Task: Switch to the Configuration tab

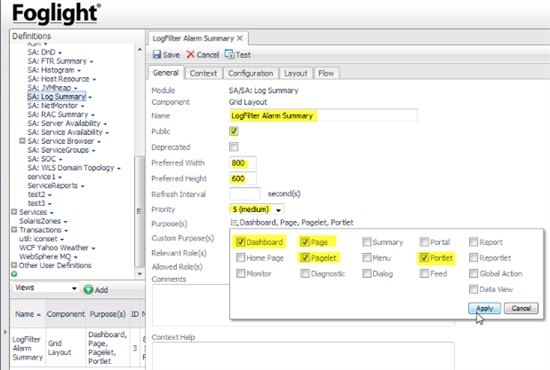Action: click(x=250, y=73)
